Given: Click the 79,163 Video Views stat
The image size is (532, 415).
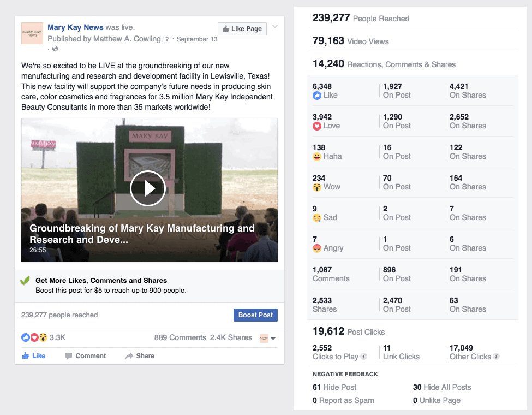Looking at the screenshot, I should 351,41.
